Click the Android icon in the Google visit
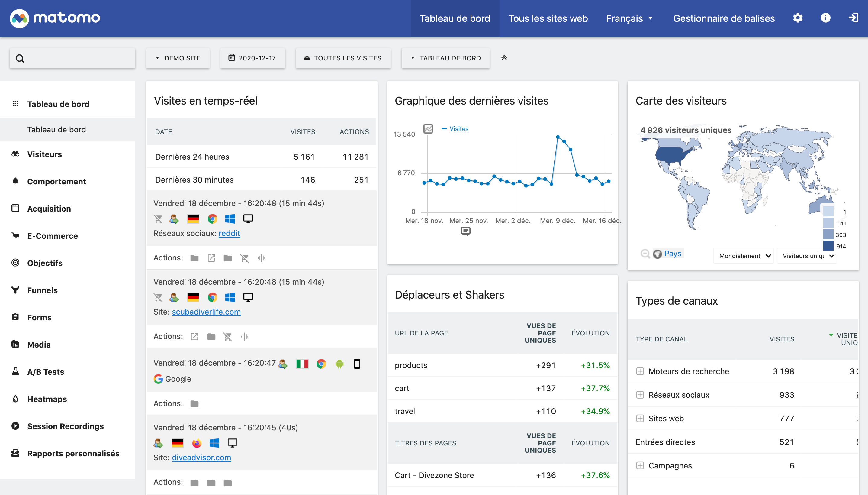This screenshot has height=495, width=868. [339, 364]
